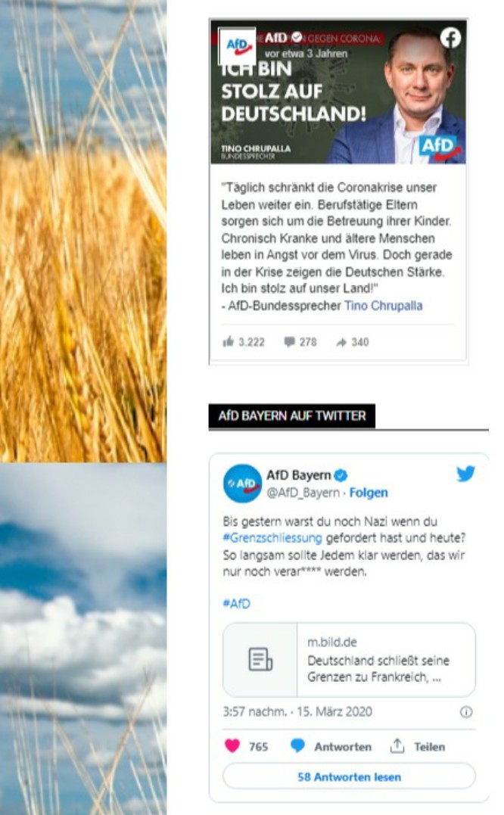Open the Tino Chrupalla post banner image

pyautogui.click(x=338, y=92)
